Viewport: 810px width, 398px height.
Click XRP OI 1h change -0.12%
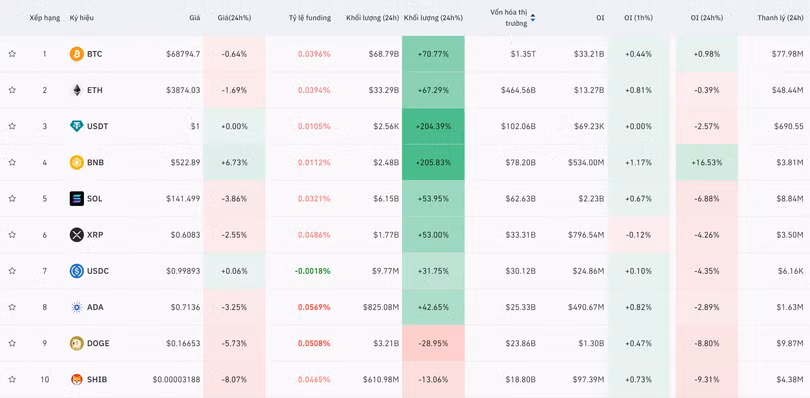pyautogui.click(x=638, y=235)
